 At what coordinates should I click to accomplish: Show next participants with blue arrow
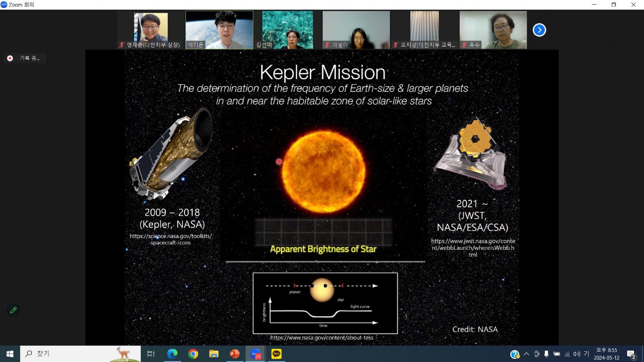click(x=539, y=30)
